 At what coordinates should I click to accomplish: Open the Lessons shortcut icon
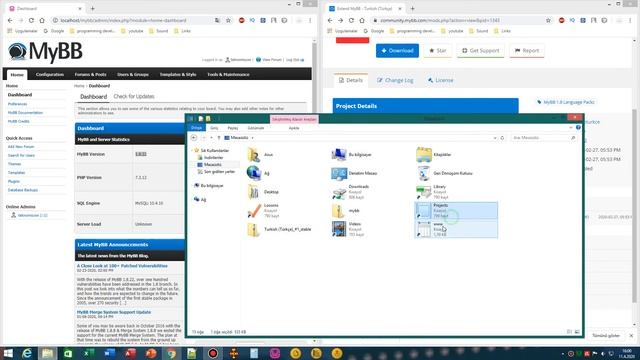(254, 211)
